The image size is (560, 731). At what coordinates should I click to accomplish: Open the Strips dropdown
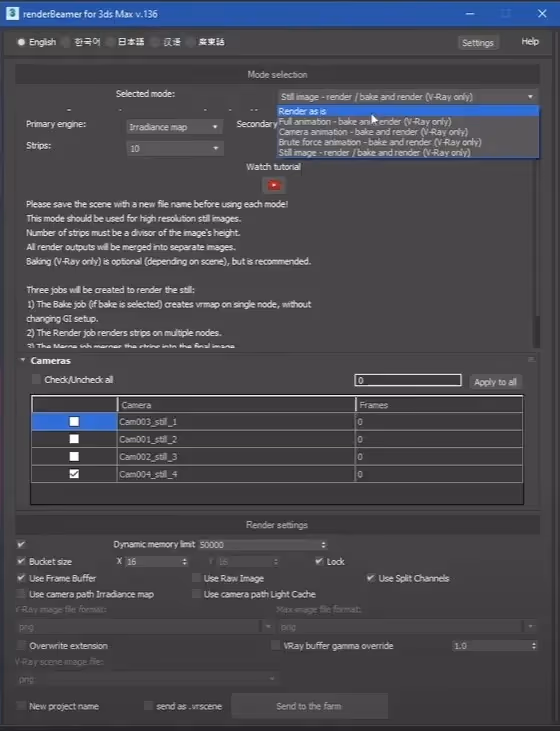[174, 148]
